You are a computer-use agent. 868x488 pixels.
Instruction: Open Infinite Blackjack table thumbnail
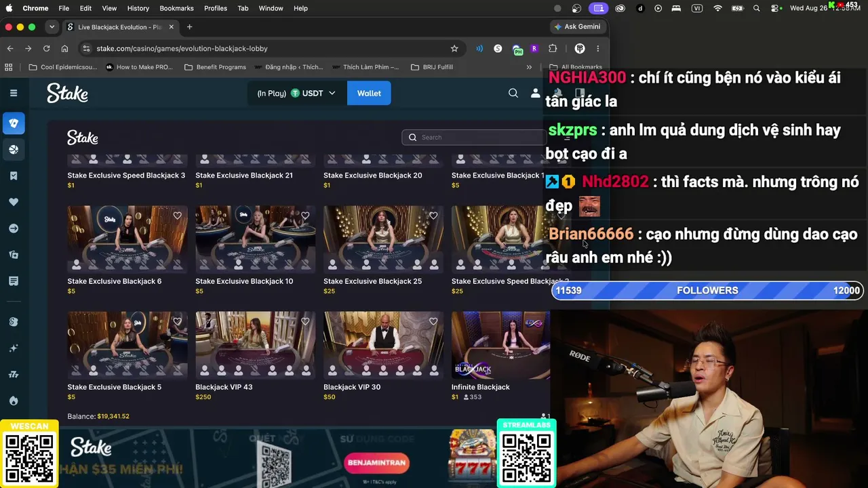coord(500,344)
